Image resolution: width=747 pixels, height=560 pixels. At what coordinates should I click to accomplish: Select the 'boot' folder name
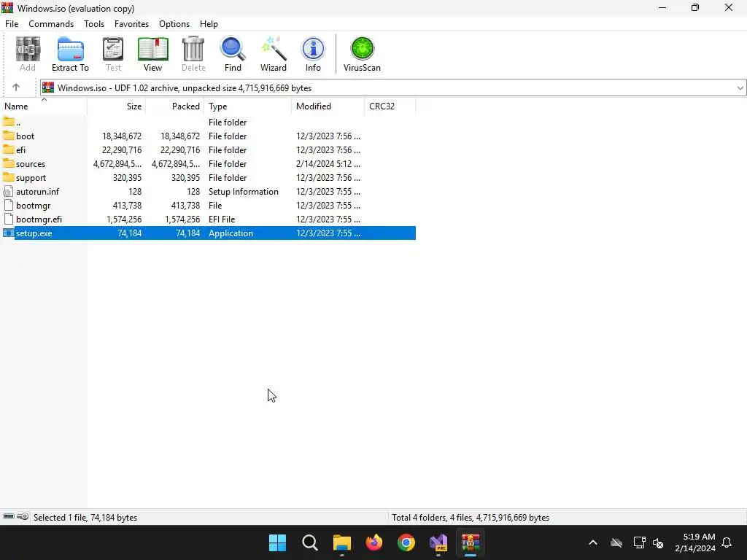pyautogui.click(x=26, y=136)
